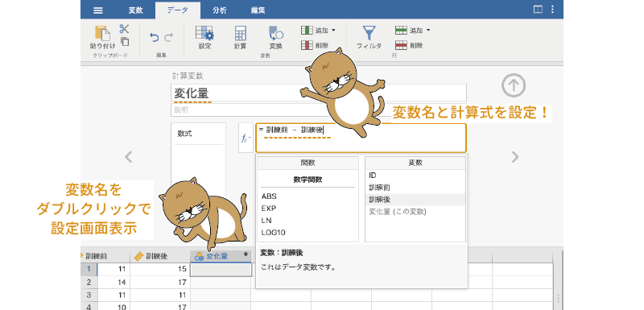Click the 説明 description field
This screenshot has width=644, height=310.
[x=319, y=110]
